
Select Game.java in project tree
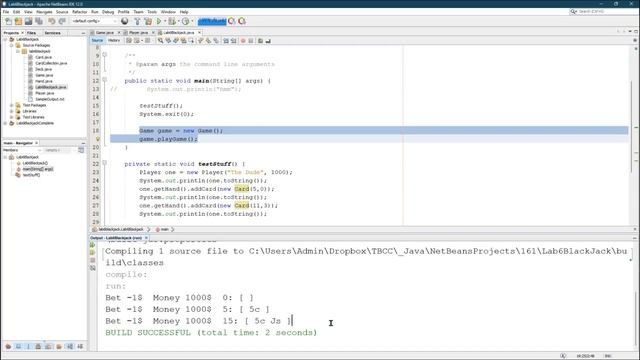(44, 75)
